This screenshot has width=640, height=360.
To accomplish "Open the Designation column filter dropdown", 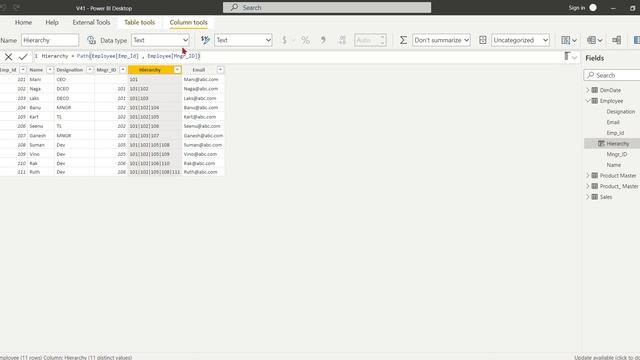I will coord(90,70).
